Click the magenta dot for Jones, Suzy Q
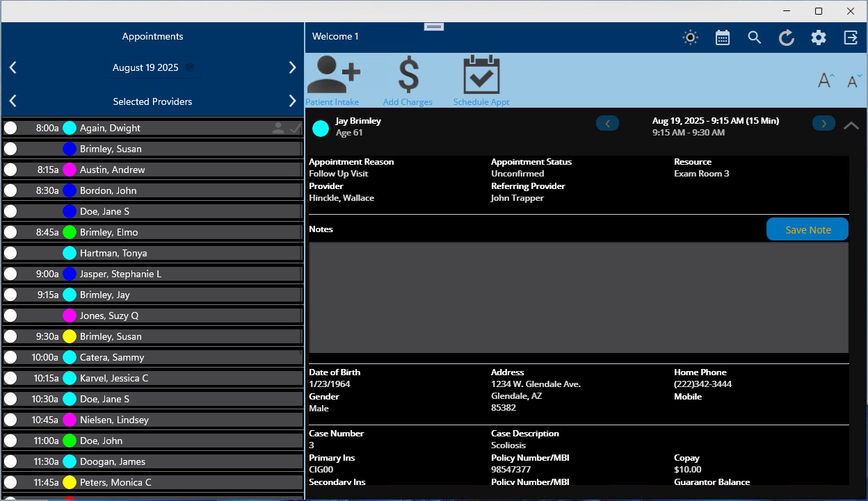868x501 pixels. pyautogui.click(x=70, y=315)
